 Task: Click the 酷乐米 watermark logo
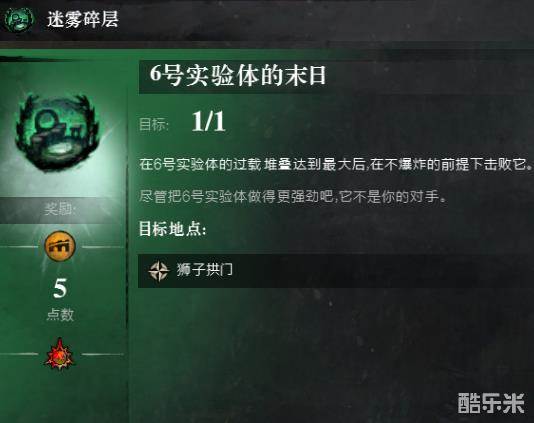click(x=491, y=403)
